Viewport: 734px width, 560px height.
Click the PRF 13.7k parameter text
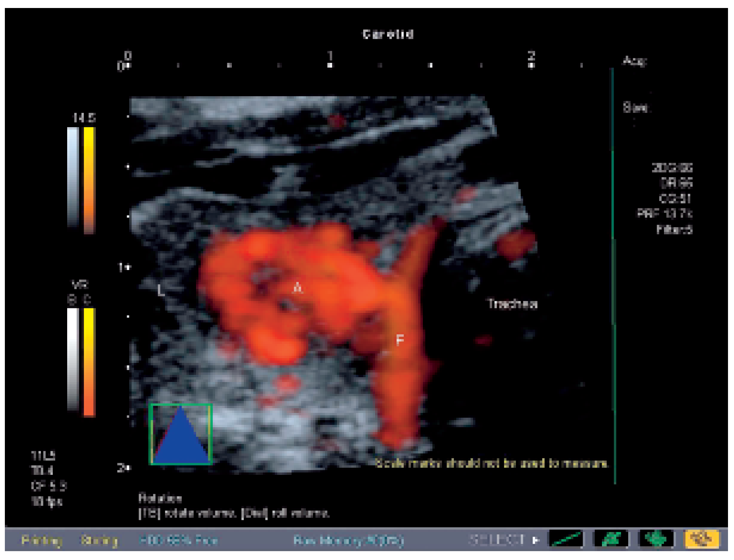[664, 213]
